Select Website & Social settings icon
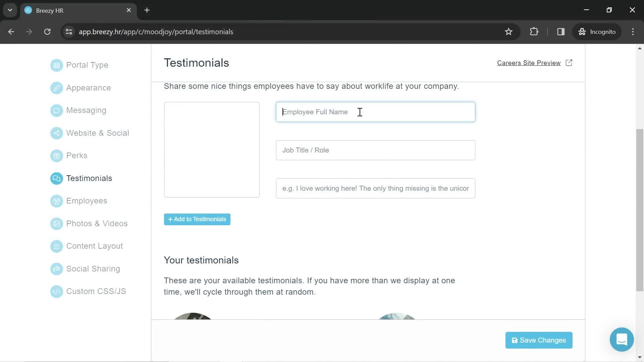Image resolution: width=644 pixels, height=362 pixels. [56, 133]
